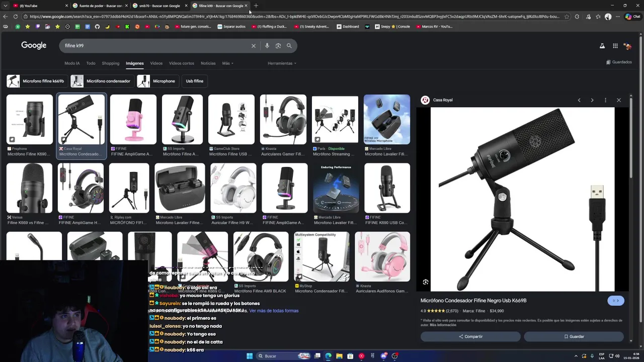Reload the current page
The image size is (644, 362).
16,17
